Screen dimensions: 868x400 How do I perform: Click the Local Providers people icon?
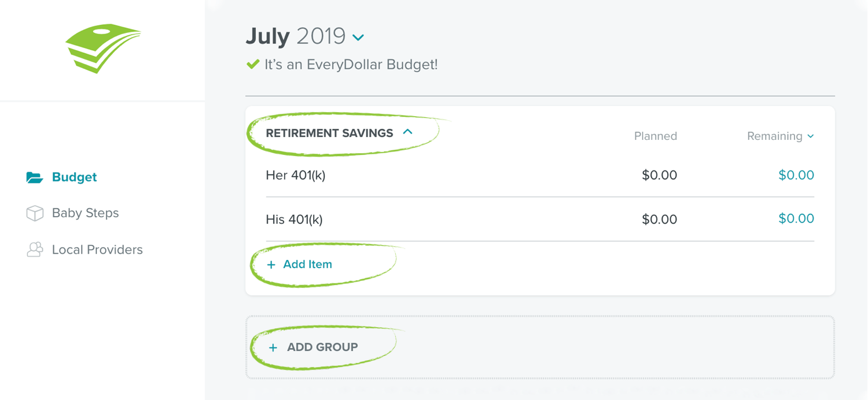(35, 250)
